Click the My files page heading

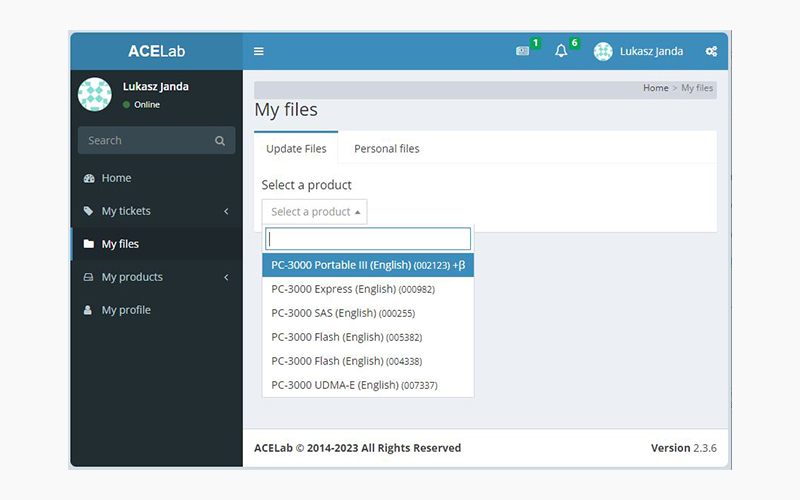pos(286,110)
